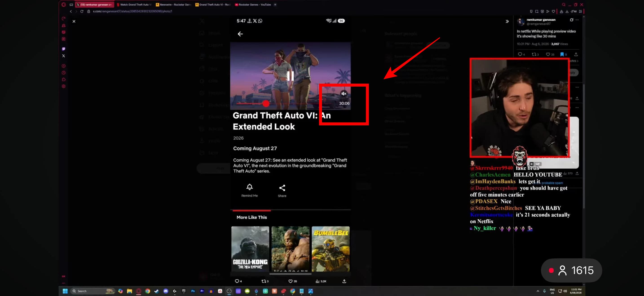This screenshot has width=644, height=296.
Task: Go back to the previous page
Action: 71,11
